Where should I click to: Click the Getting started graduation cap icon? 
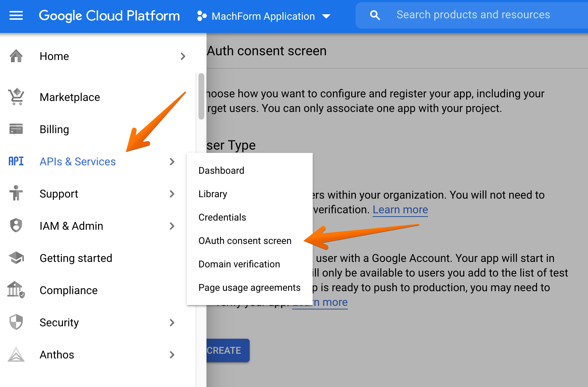coord(16,258)
